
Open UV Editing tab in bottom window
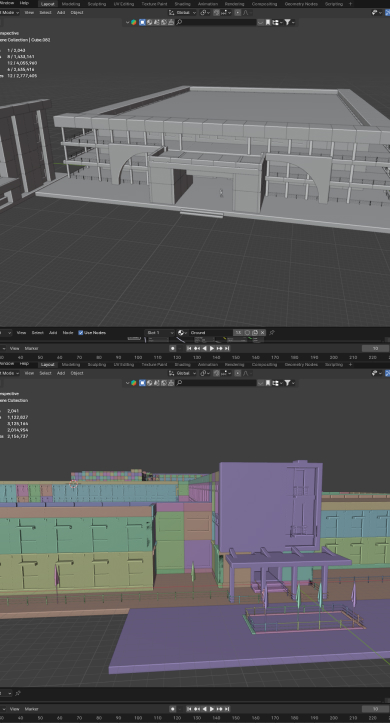pyautogui.click(x=124, y=365)
